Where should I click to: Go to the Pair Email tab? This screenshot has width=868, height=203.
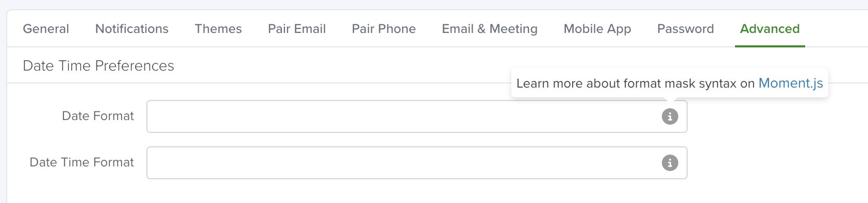pos(297,29)
